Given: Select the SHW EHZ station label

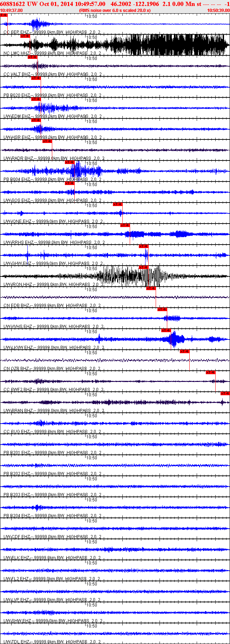Looking at the screenshot, I should coord(53,621).
